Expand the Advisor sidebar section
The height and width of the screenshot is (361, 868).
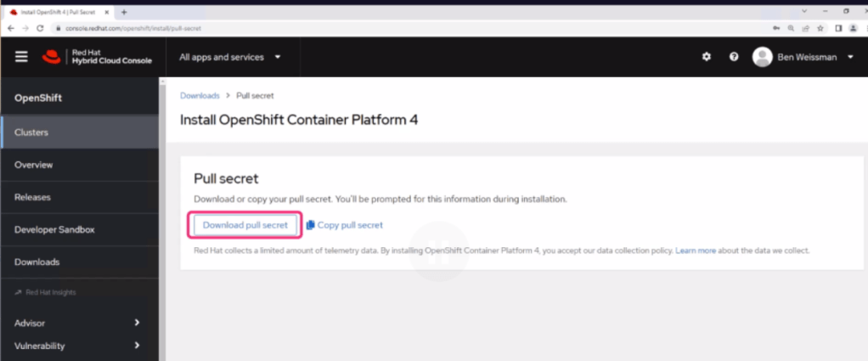pos(79,323)
